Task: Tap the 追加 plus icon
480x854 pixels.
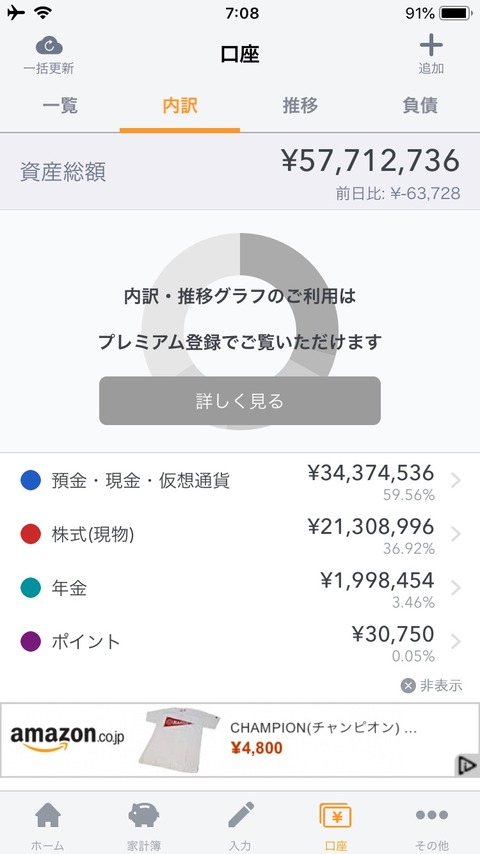Action: coord(431,45)
